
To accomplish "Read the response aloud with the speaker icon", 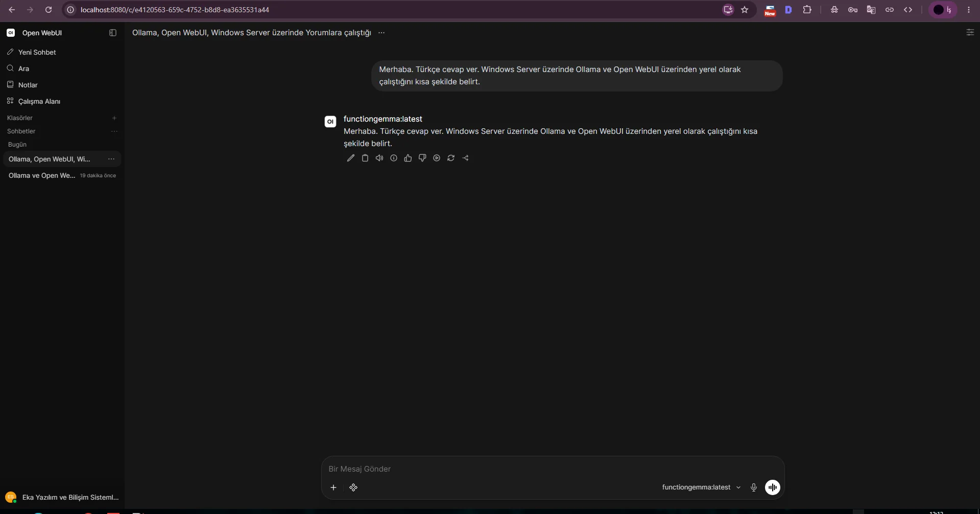I will (379, 158).
